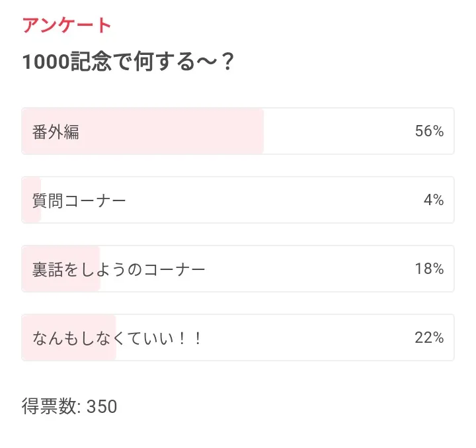This screenshot has height=448, width=476.
Task: Click the red アンケート heading
Action: (x=67, y=25)
